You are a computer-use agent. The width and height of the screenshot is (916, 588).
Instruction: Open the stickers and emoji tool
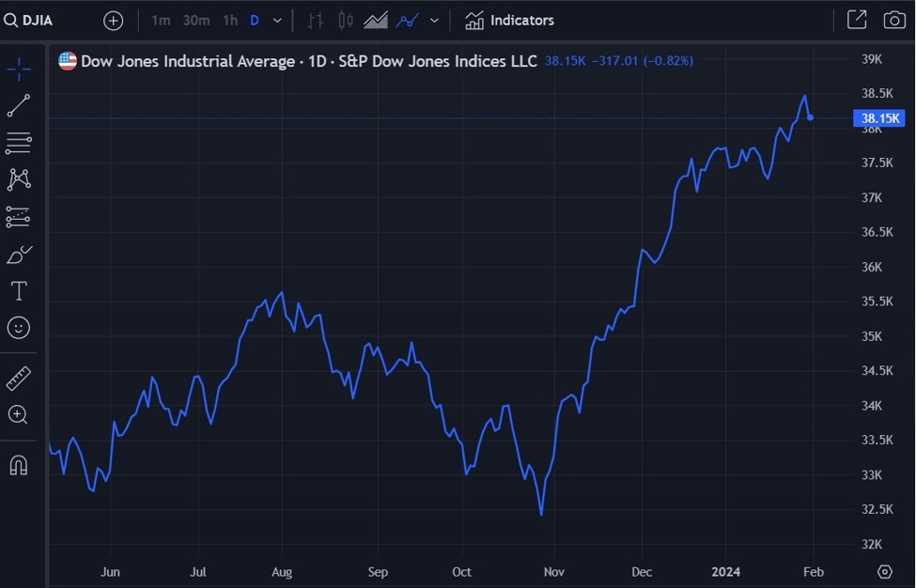pos(18,327)
